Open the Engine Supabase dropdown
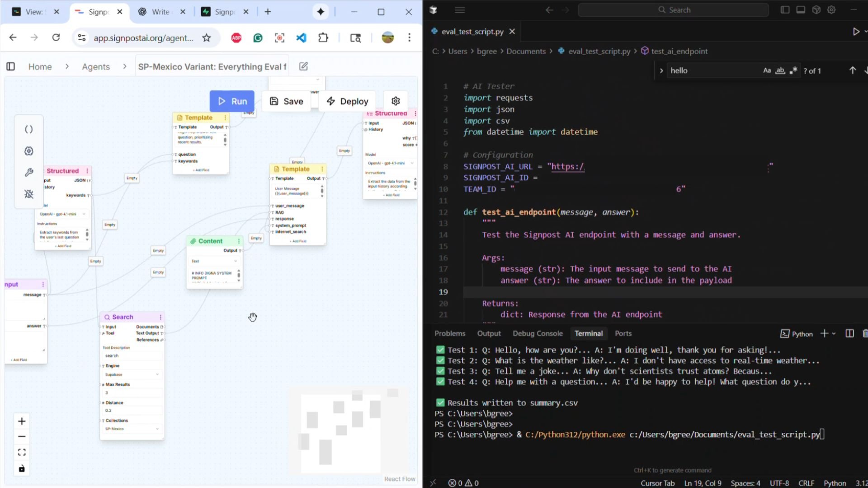This screenshot has width=868, height=488. pos(132,375)
